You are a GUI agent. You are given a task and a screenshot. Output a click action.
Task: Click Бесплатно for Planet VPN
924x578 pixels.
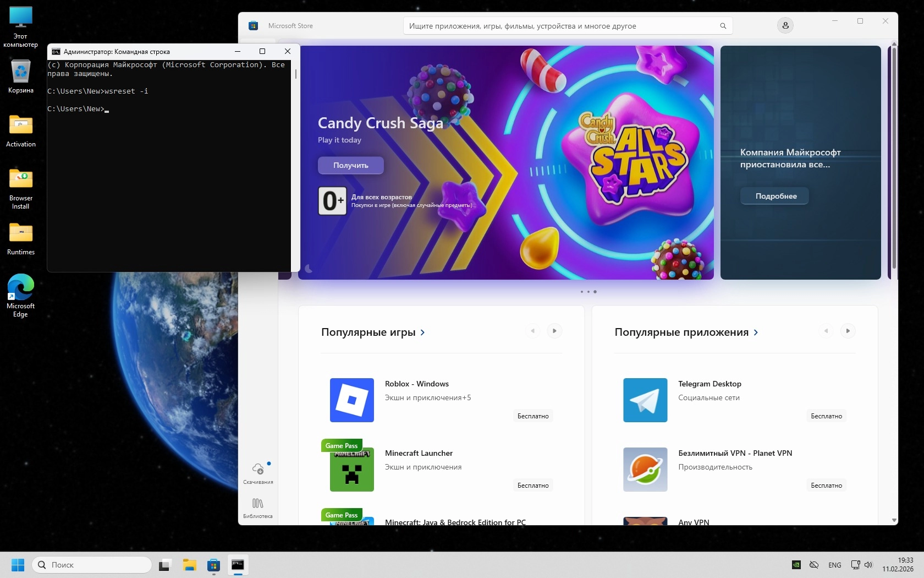pos(826,486)
